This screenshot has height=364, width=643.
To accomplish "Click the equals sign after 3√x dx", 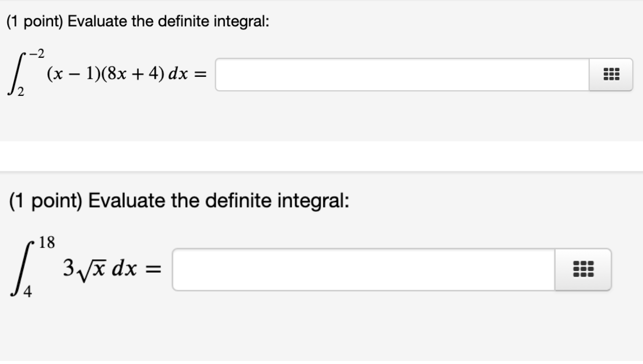I will tap(153, 269).
